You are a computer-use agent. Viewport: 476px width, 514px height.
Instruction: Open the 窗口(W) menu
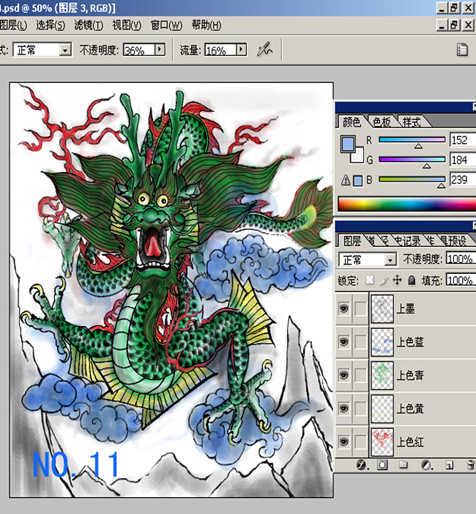[x=166, y=25]
